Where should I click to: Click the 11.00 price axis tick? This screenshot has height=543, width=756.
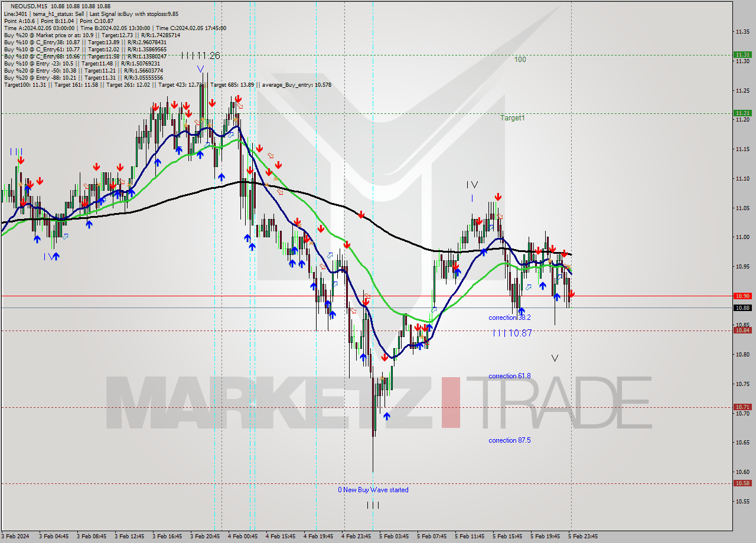tap(742, 237)
